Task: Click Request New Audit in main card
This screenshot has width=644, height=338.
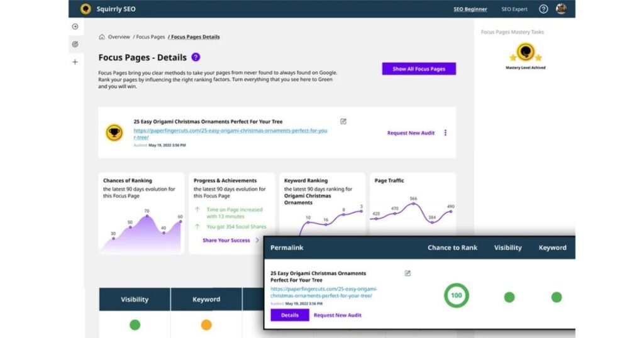Action: click(x=411, y=133)
